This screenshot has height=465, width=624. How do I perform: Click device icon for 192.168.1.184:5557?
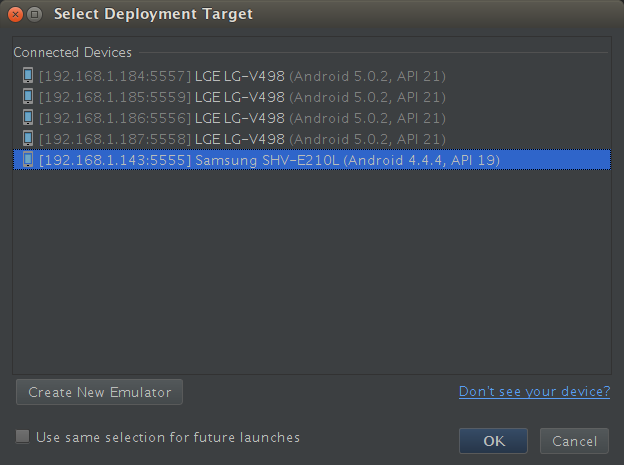tap(28, 75)
